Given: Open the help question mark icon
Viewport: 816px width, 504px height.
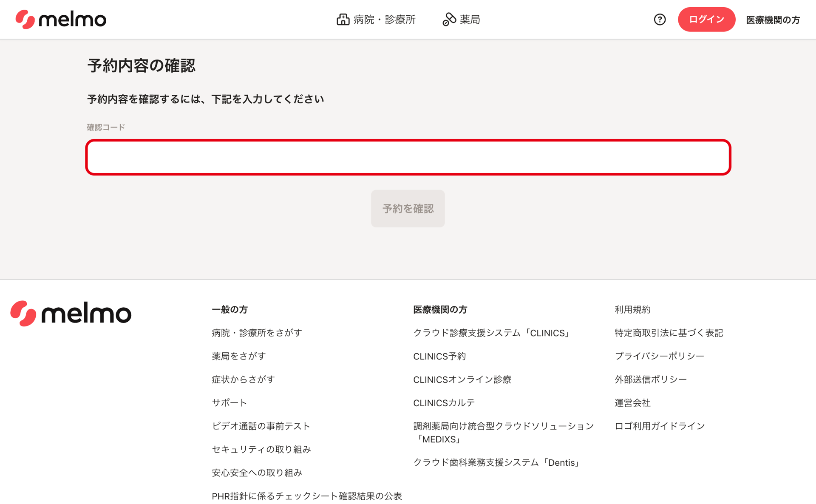Looking at the screenshot, I should (659, 19).
